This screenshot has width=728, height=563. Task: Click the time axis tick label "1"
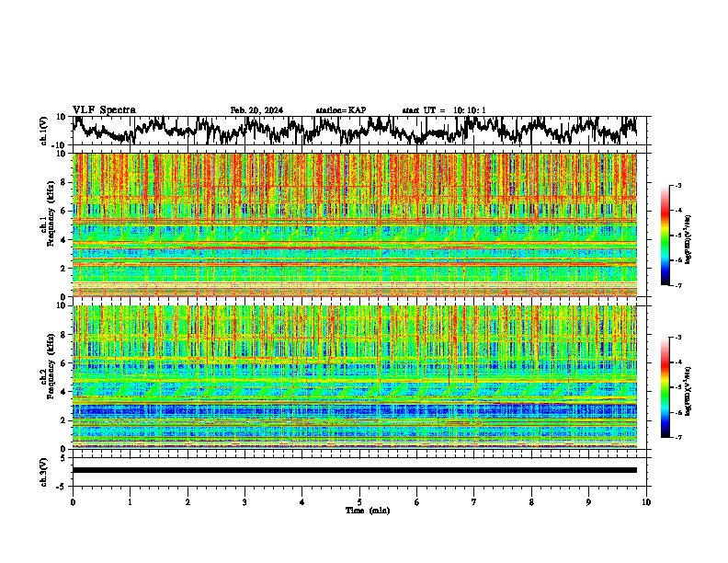130,502
